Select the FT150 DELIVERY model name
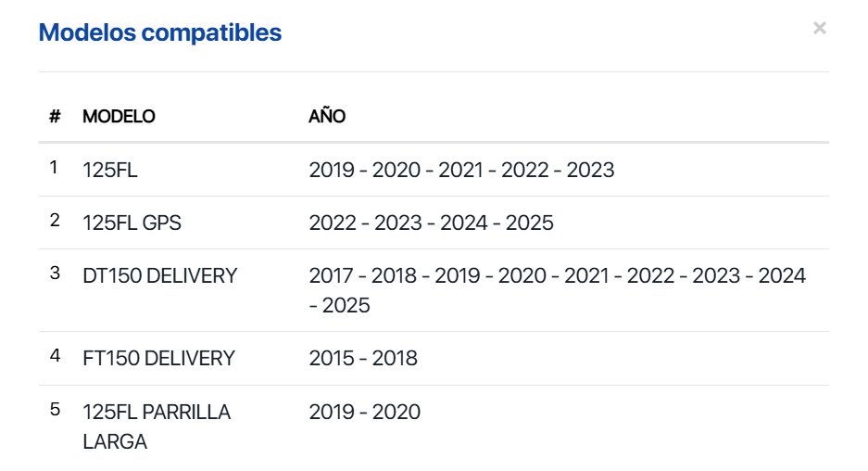 click(x=159, y=358)
